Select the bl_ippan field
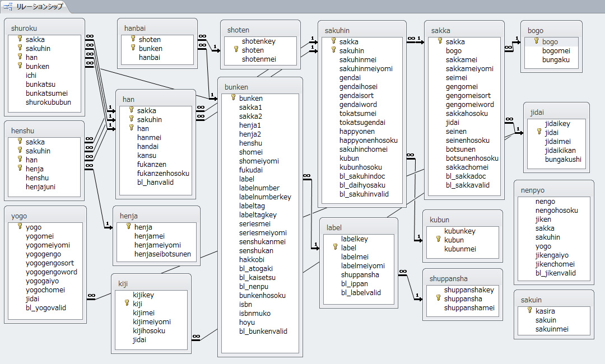The height and width of the screenshot is (364, 605). (x=354, y=283)
